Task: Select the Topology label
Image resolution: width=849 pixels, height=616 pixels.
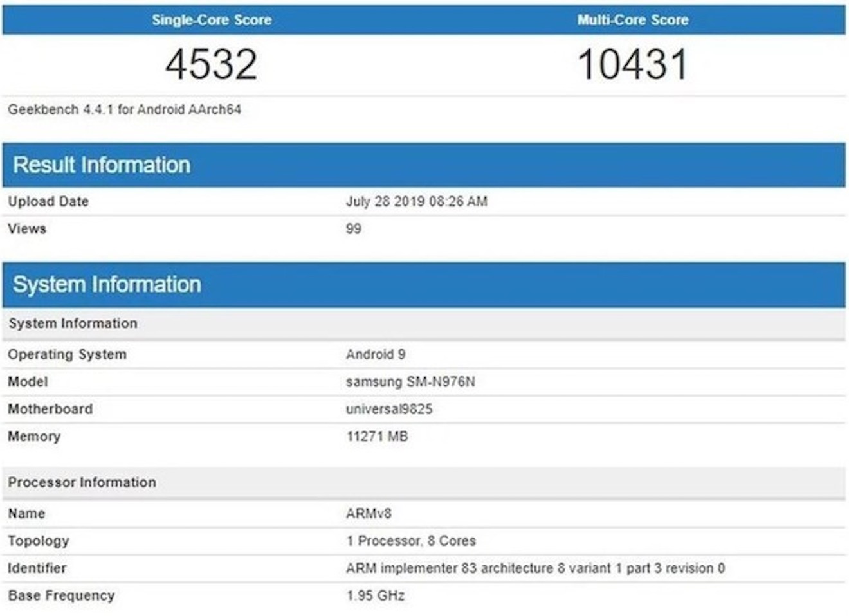Action: tap(38, 541)
